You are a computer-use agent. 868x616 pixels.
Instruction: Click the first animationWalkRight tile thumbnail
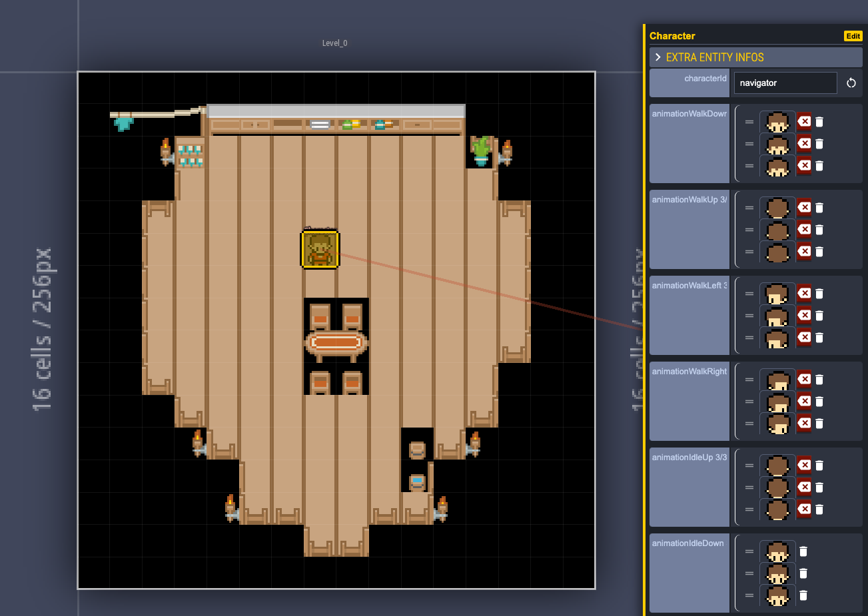tap(777, 379)
